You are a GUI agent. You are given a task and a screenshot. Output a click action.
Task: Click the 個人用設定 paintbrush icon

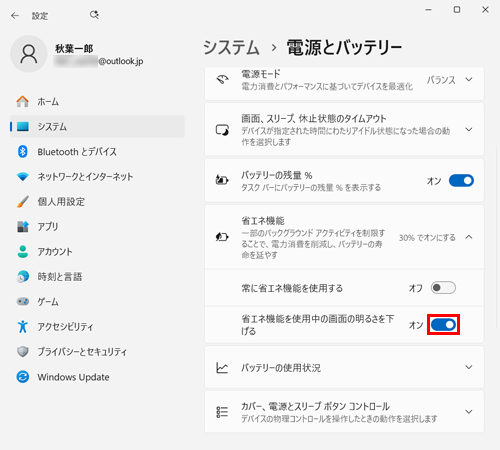[23, 202]
